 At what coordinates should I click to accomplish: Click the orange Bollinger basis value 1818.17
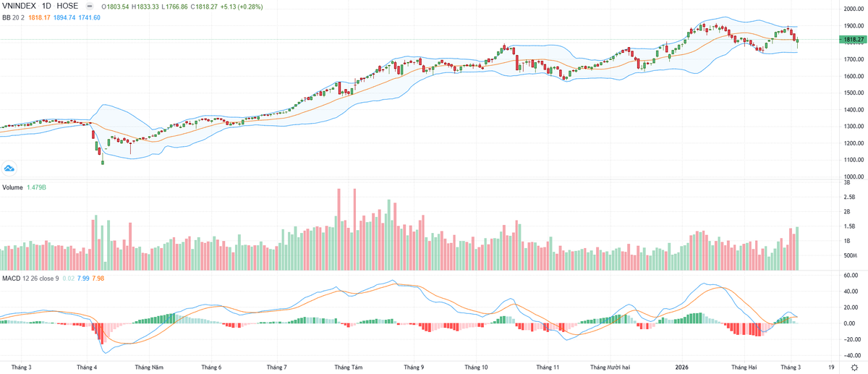click(x=40, y=17)
